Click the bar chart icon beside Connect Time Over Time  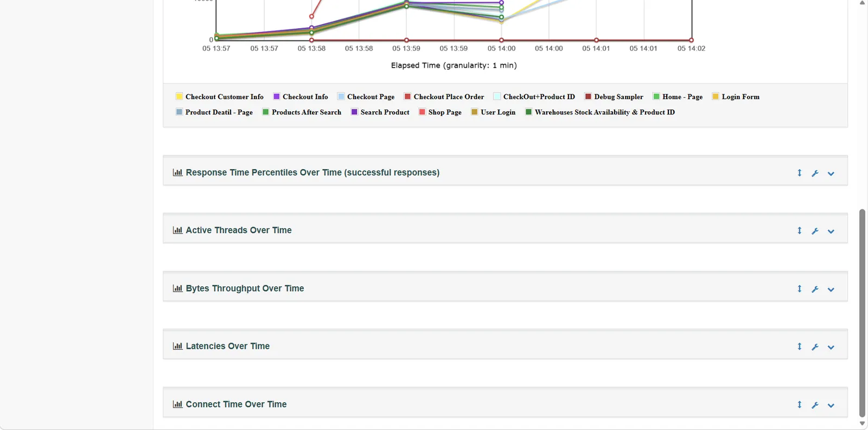click(x=177, y=404)
